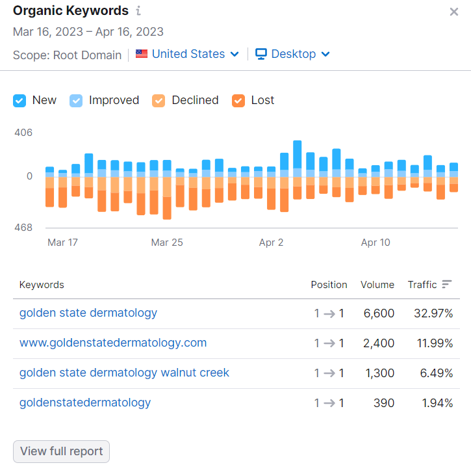Open keyword goldenstatedermatology

(x=85, y=403)
